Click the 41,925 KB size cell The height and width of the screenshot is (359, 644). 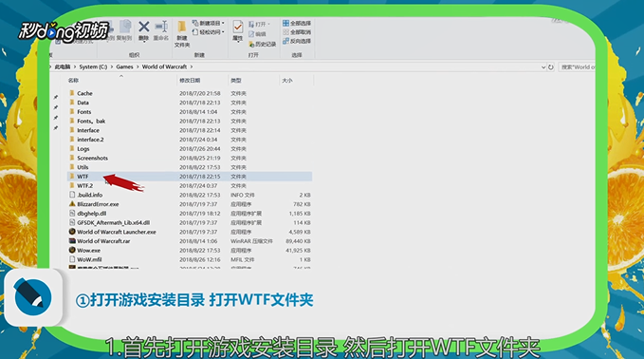[x=298, y=251]
